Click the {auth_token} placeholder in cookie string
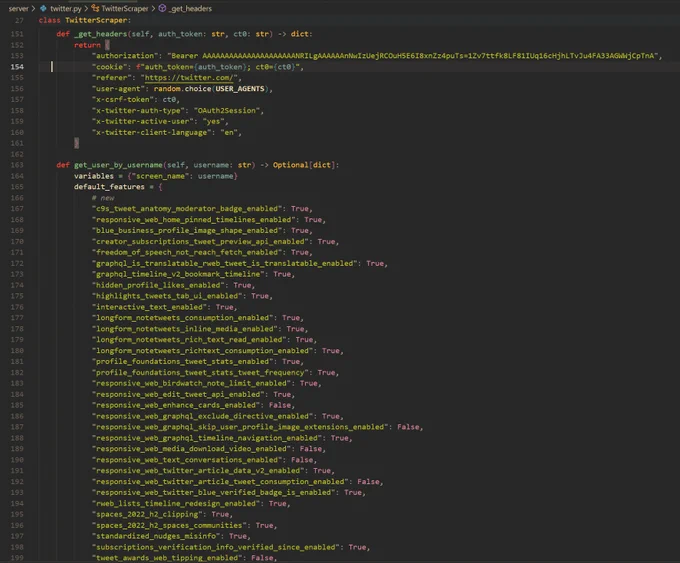Viewport: 680px width, 563px height. (x=220, y=67)
